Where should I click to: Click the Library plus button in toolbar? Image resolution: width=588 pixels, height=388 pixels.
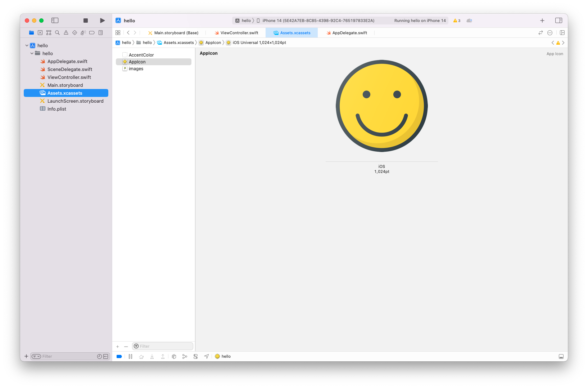pyautogui.click(x=542, y=21)
